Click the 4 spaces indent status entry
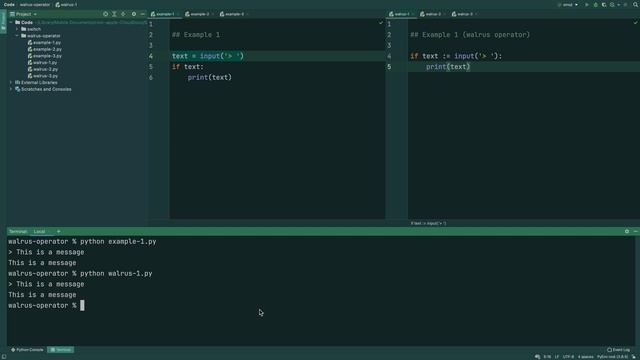The image size is (640, 360). [585, 357]
